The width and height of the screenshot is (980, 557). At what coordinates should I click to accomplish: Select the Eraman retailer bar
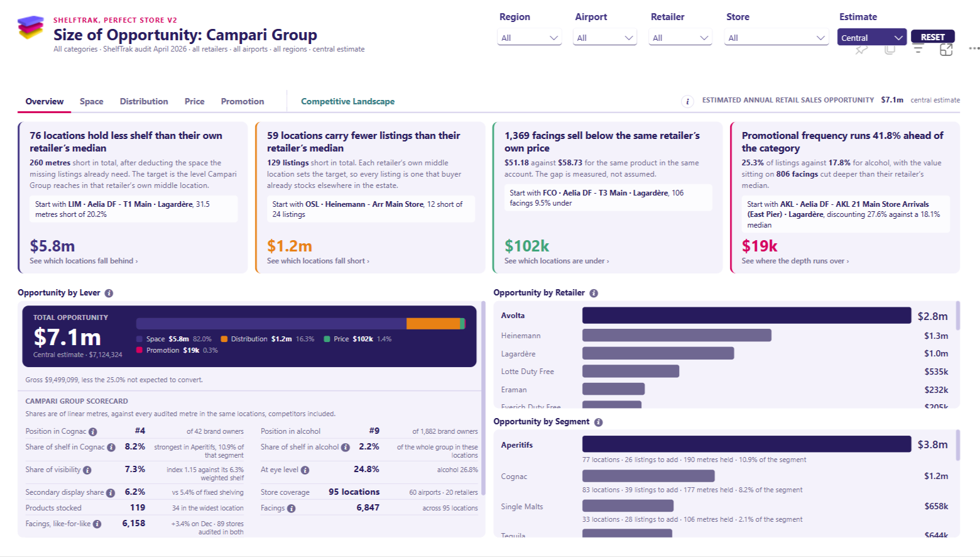[613, 389]
